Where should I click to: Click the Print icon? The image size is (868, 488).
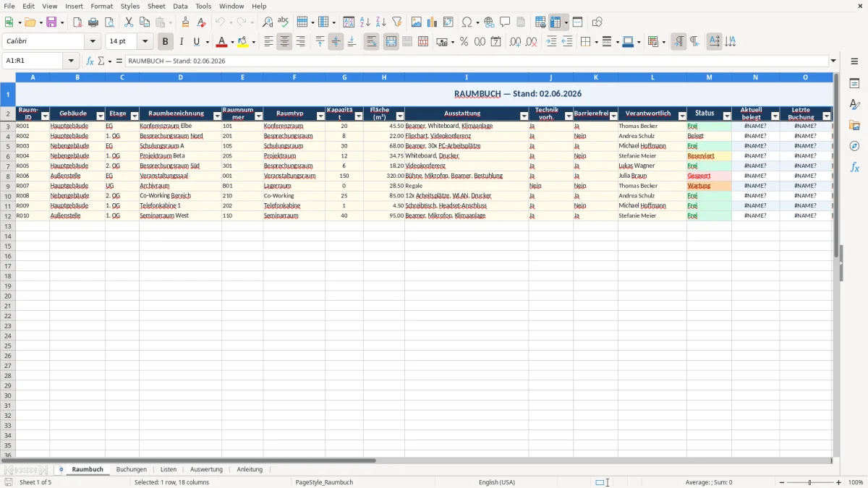tap(93, 22)
